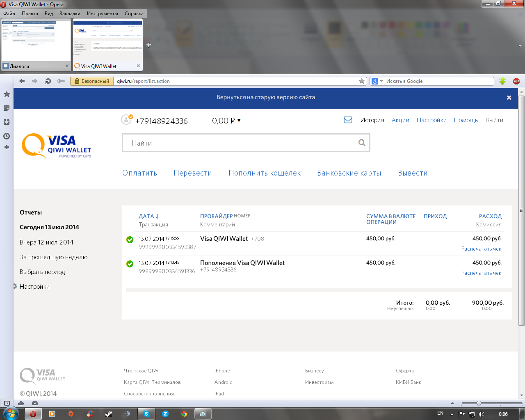Click the Adblock Plus extension icon
Image resolution: width=525 pixels, height=420 pixels.
[516, 81]
